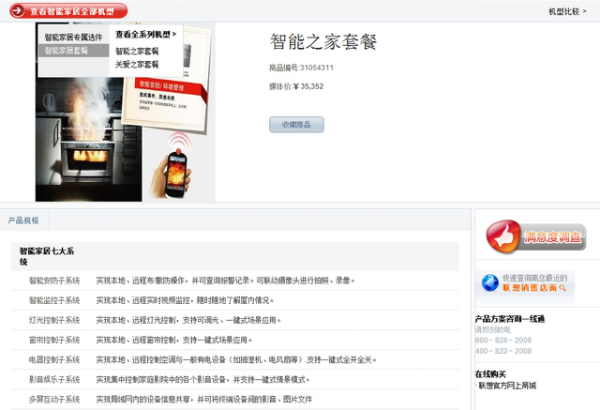Expand 查看全系列机型 submenu
Screen dimensions: 600x410
pos(145,35)
